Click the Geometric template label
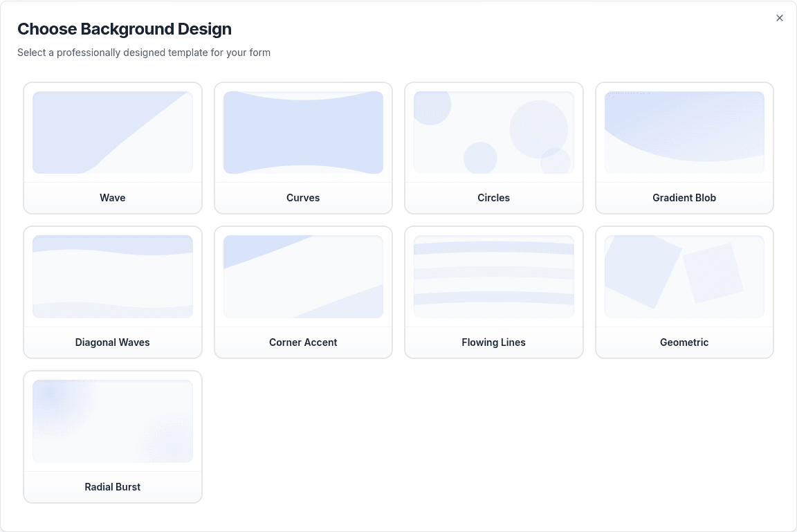Screen dimensions: 797x532 tap(684, 342)
